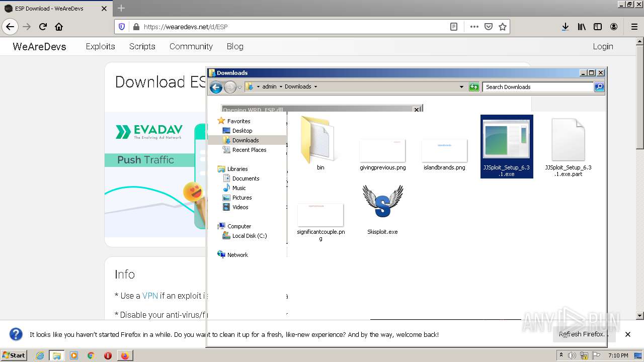The width and height of the screenshot is (644, 362).
Task: Select Downloads in navigation pane
Action: point(246,140)
